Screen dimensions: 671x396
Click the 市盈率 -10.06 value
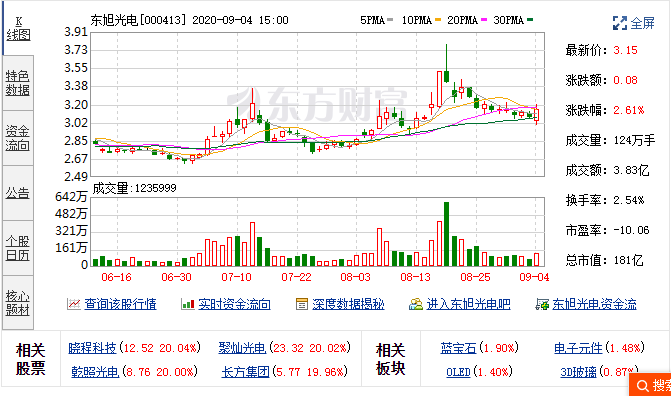(631, 230)
